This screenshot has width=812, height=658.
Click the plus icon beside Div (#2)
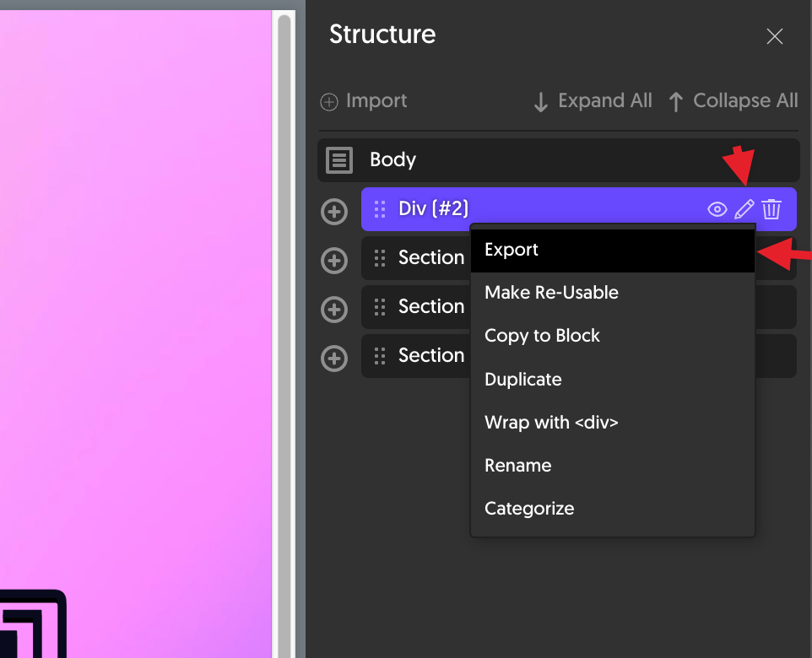(334, 212)
